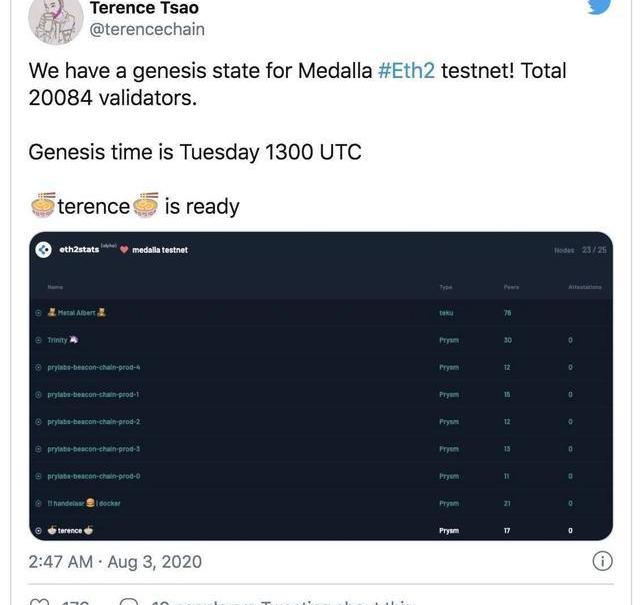
Task: Toggle the pin circle next to Metal Albert
Action: pos(39,313)
